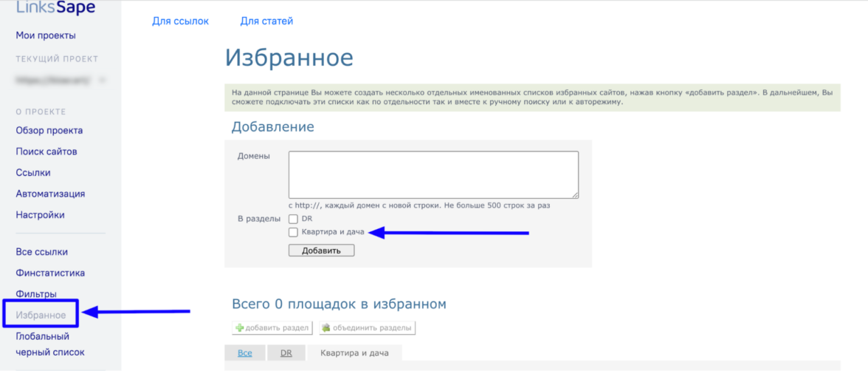Click inside the Домены text area
This screenshot has height=371, width=868.
point(433,175)
